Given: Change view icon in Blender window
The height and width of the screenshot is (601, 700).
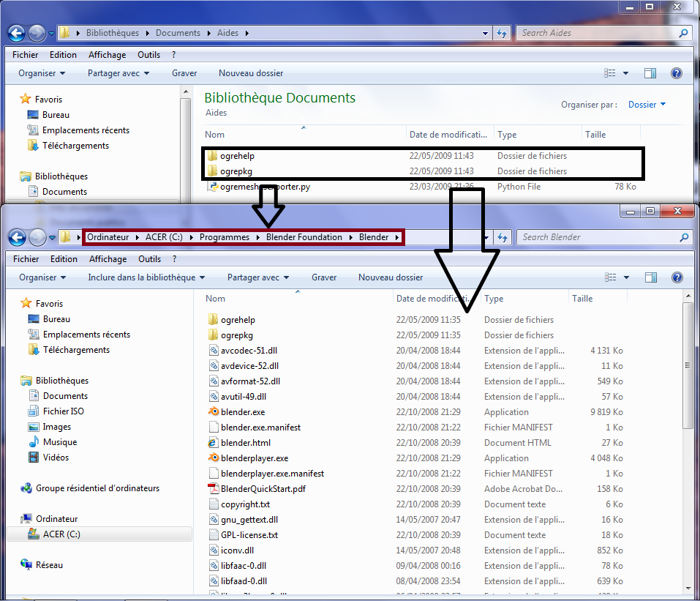Looking at the screenshot, I should pyautogui.click(x=610, y=277).
